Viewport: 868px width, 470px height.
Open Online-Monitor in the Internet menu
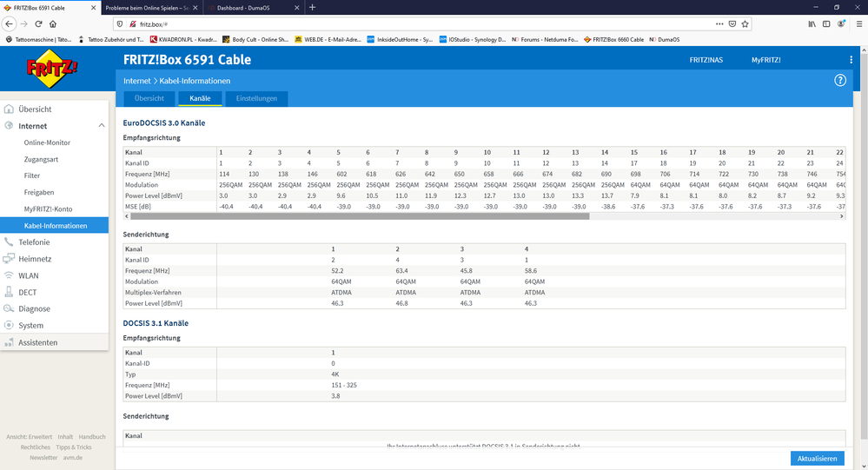coord(47,142)
